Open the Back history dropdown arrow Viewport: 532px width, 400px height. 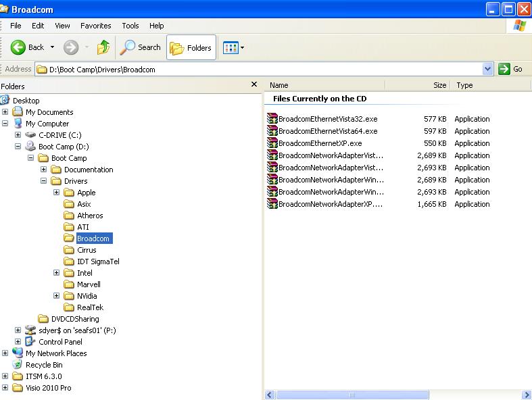pyautogui.click(x=52, y=47)
